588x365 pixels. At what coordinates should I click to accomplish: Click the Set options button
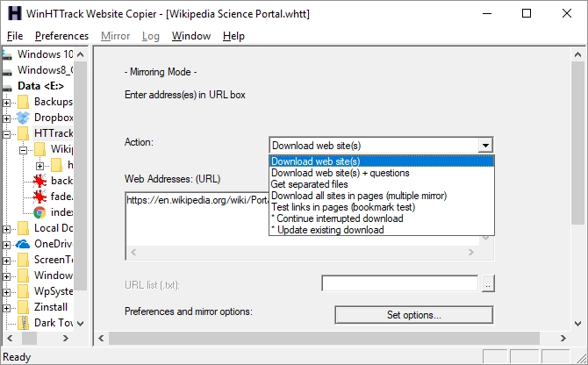pos(413,314)
